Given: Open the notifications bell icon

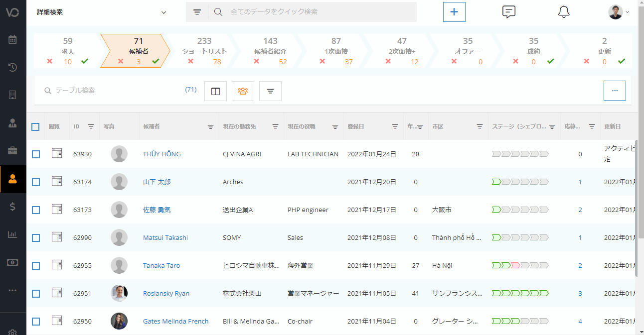Looking at the screenshot, I should pyautogui.click(x=563, y=12).
